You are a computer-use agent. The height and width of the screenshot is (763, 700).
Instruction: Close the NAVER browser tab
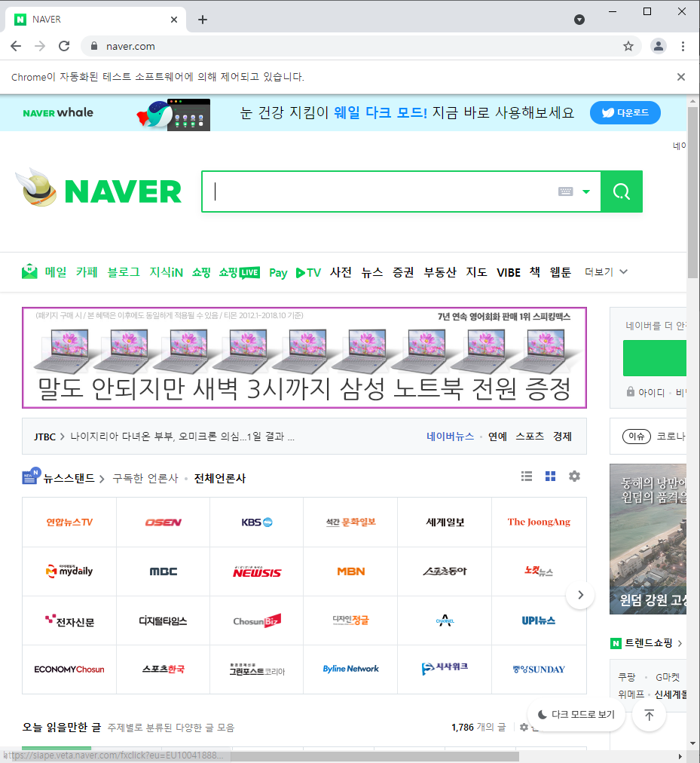coord(174,20)
